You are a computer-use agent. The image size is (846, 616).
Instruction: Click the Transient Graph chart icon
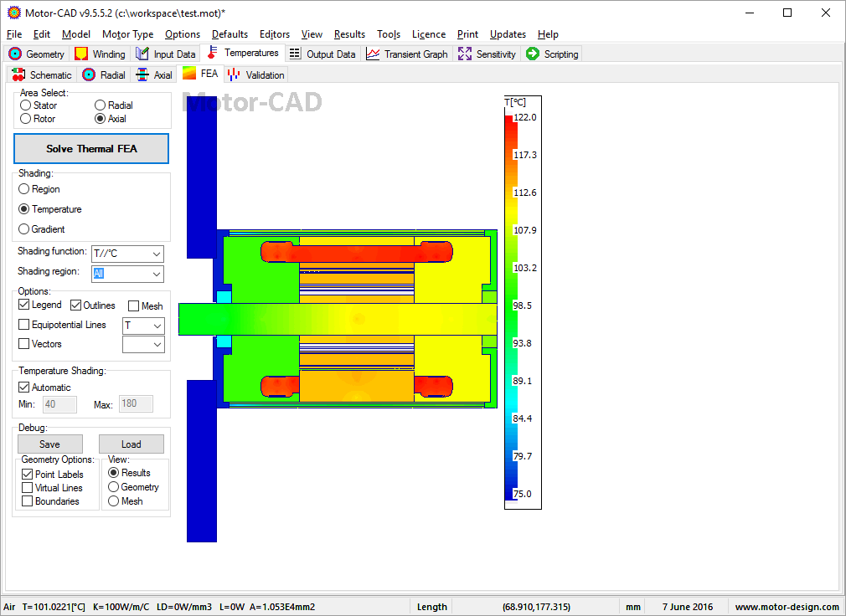coord(373,54)
